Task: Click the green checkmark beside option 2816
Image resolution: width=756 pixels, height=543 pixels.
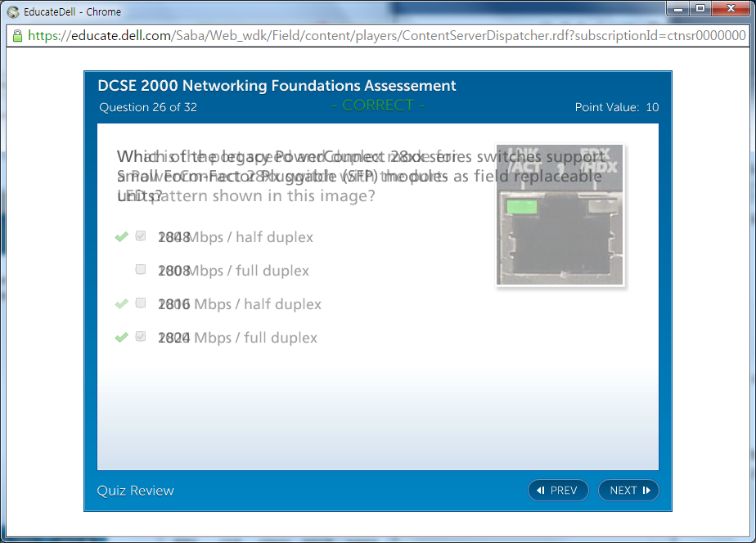Action: coord(122,303)
